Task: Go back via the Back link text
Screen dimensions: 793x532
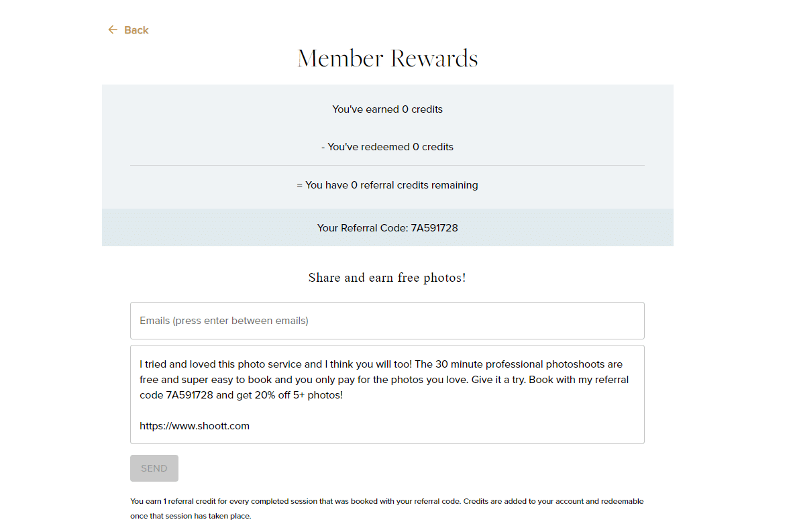Action: tap(136, 30)
